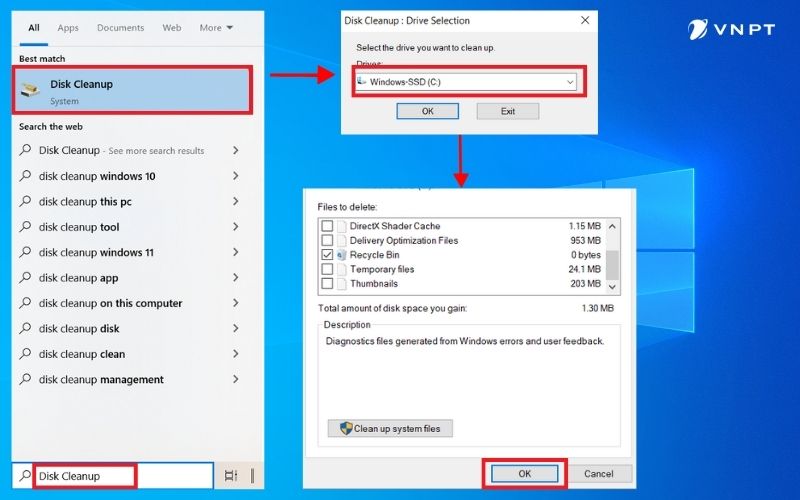This screenshot has height=500, width=800.
Task: Click the shield icon on Clean up system files
Action: click(x=346, y=429)
